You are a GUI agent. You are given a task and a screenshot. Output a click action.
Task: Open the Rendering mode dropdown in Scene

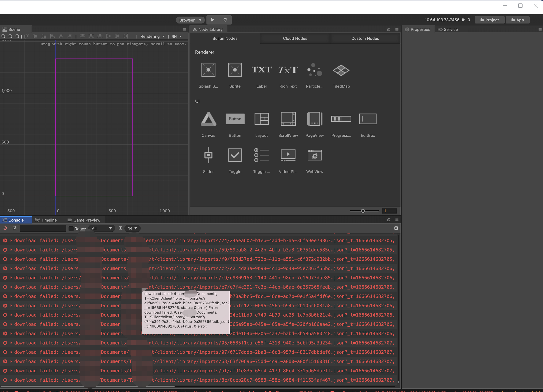[x=153, y=36]
